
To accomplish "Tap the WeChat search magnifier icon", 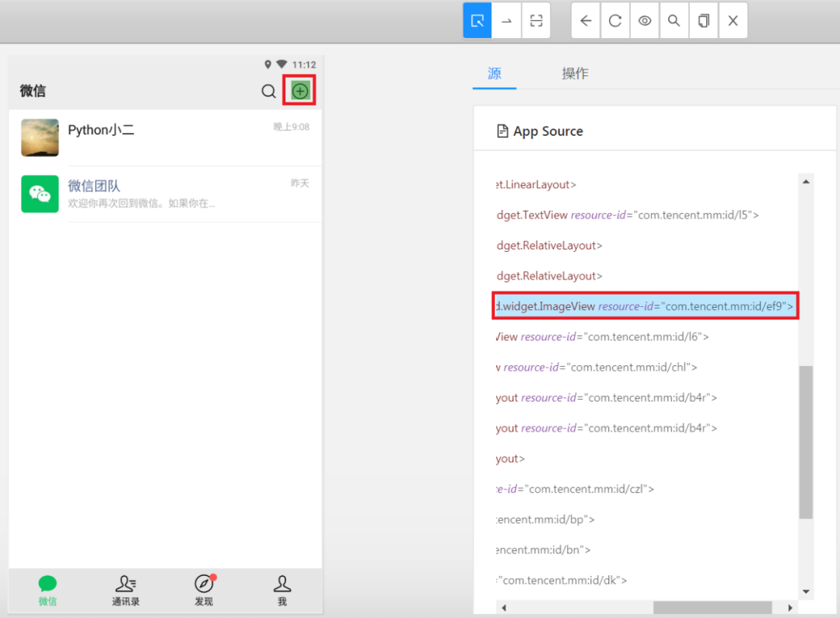I will (x=268, y=91).
